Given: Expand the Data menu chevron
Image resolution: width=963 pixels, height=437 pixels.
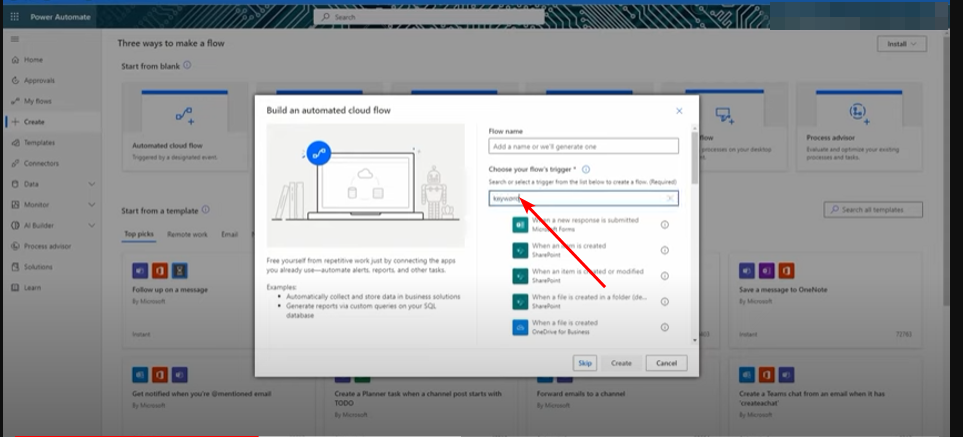Looking at the screenshot, I should pyautogui.click(x=92, y=184).
